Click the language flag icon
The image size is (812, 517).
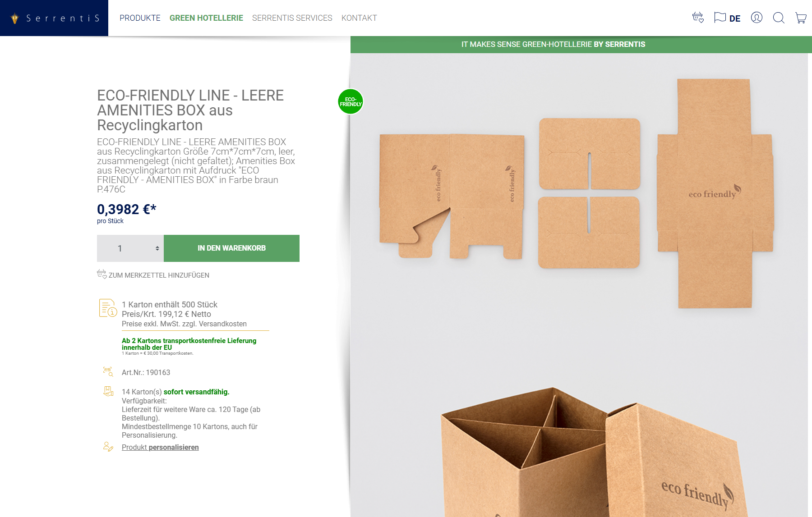click(720, 18)
